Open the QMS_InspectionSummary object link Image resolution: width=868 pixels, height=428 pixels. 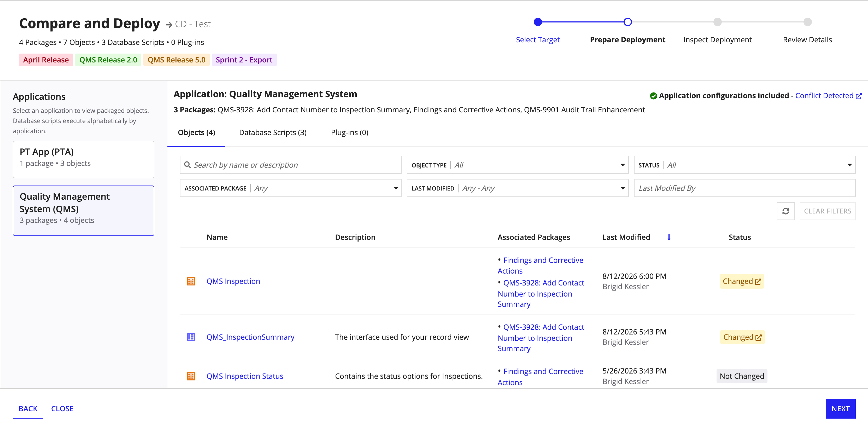pyautogui.click(x=250, y=337)
